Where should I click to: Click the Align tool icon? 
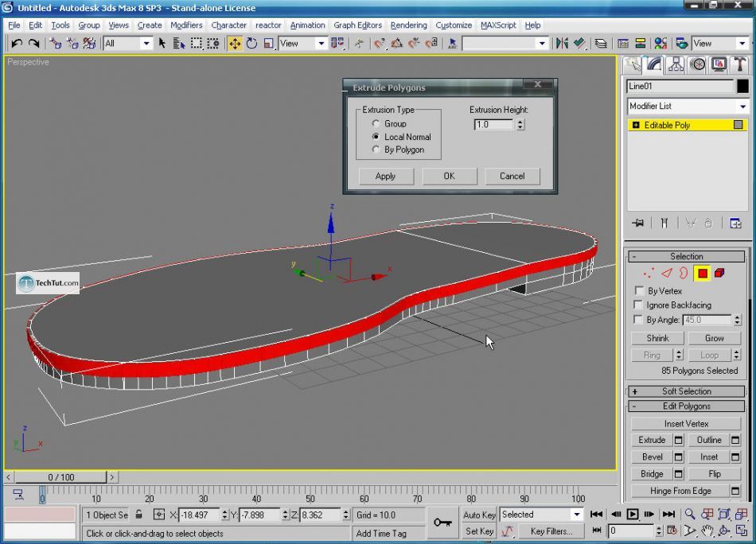(x=579, y=44)
